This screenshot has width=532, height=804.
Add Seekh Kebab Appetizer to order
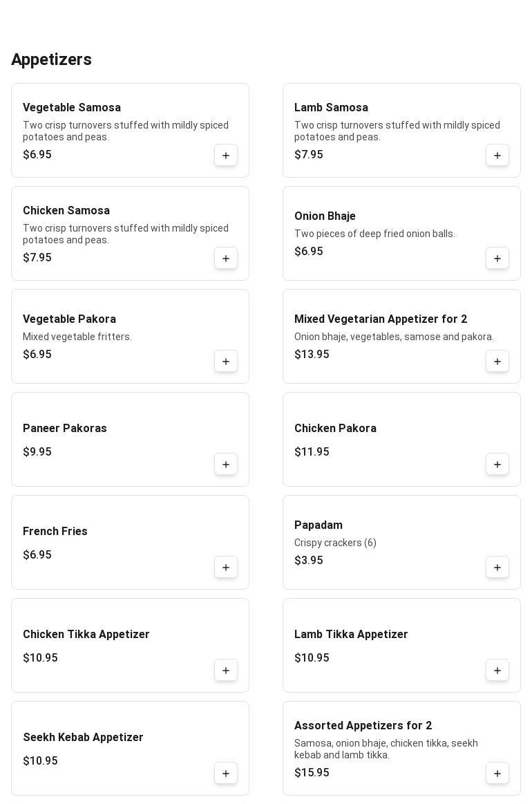(226, 774)
